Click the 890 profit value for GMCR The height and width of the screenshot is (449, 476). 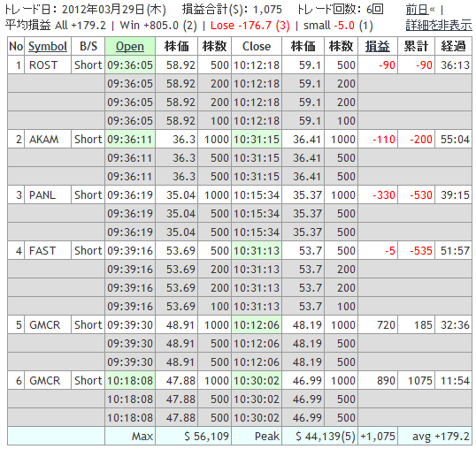pos(378,380)
